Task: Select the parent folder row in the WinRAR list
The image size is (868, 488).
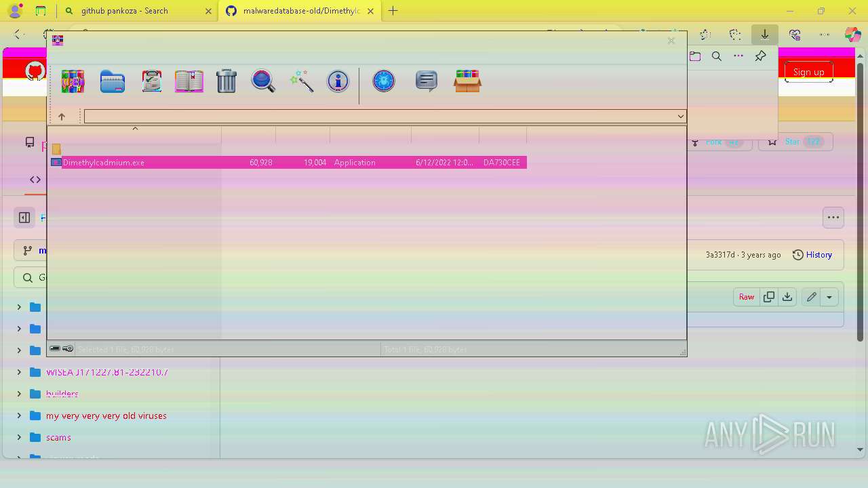Action: point(56,149)
